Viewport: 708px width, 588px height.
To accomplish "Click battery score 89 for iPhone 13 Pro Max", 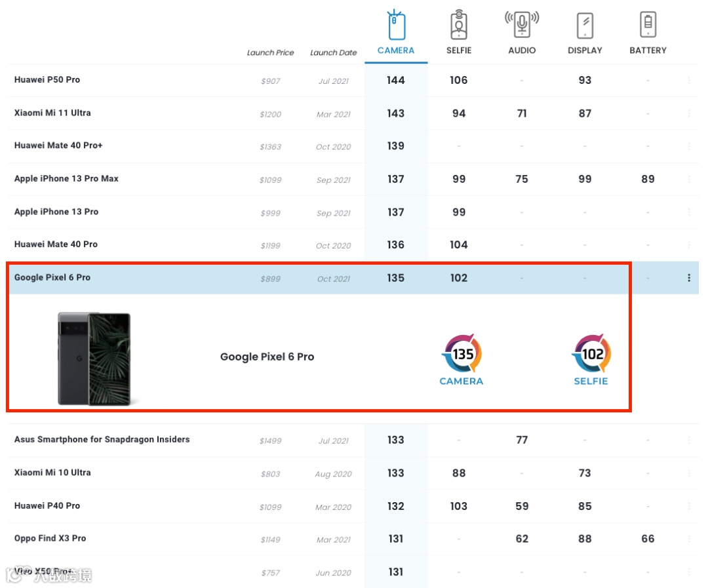I will [x=648, y=180].
